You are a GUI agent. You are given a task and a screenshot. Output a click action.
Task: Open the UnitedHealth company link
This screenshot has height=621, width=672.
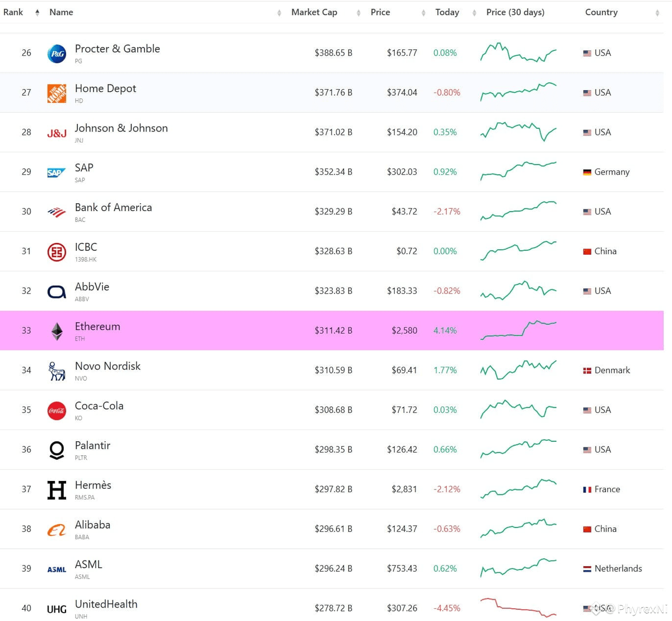(106, 604)
